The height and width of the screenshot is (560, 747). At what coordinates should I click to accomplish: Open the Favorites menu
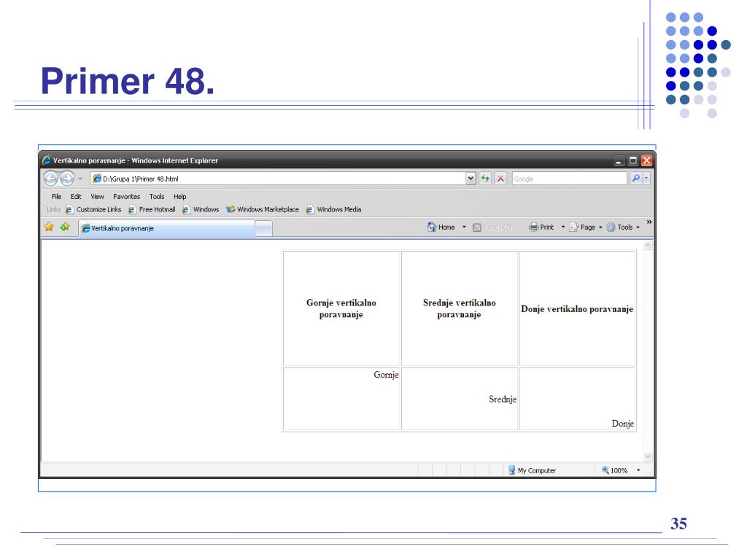pos(127,197)
